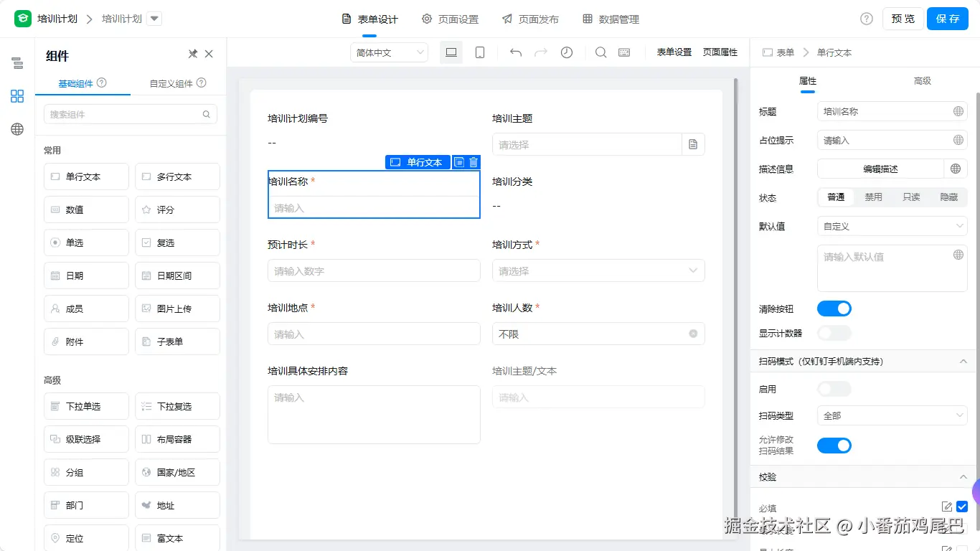Set status to 隐藏
Screen dimensions: 980x551
948,197
